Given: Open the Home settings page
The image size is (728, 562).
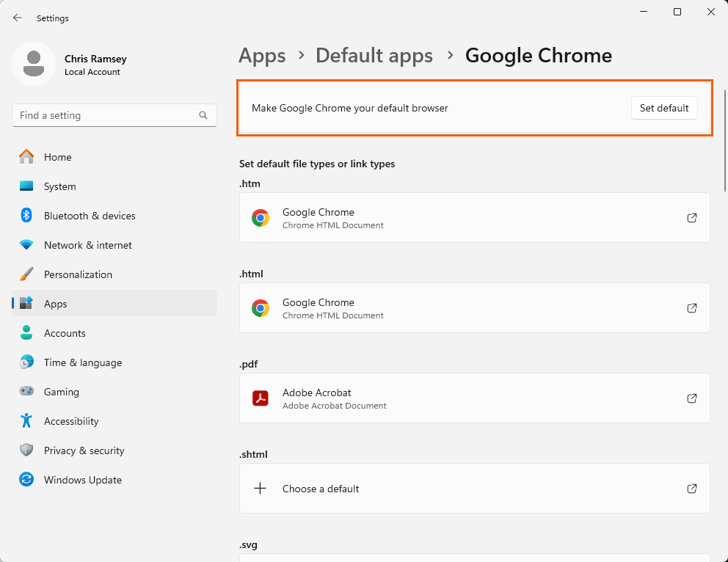Looking at the screenshot, I should tap(114, 157).
